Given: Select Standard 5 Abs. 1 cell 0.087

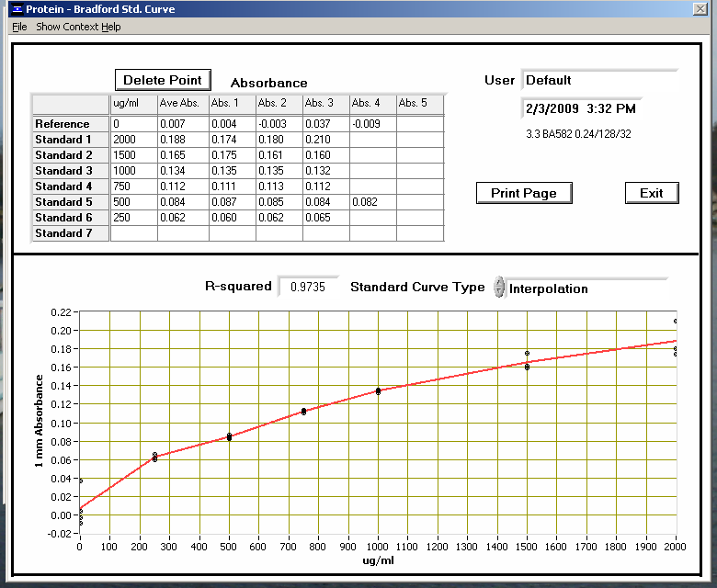Looking at the screenshot, I should pos(233,201).
